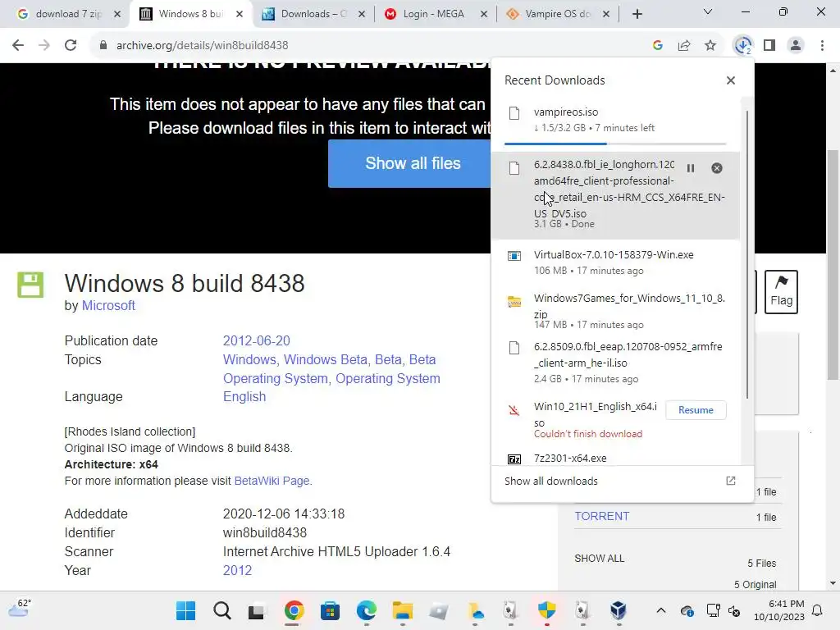Go back using browser back arrow
840x630 pixels.
pyautogui.click(x=18, y=46)
